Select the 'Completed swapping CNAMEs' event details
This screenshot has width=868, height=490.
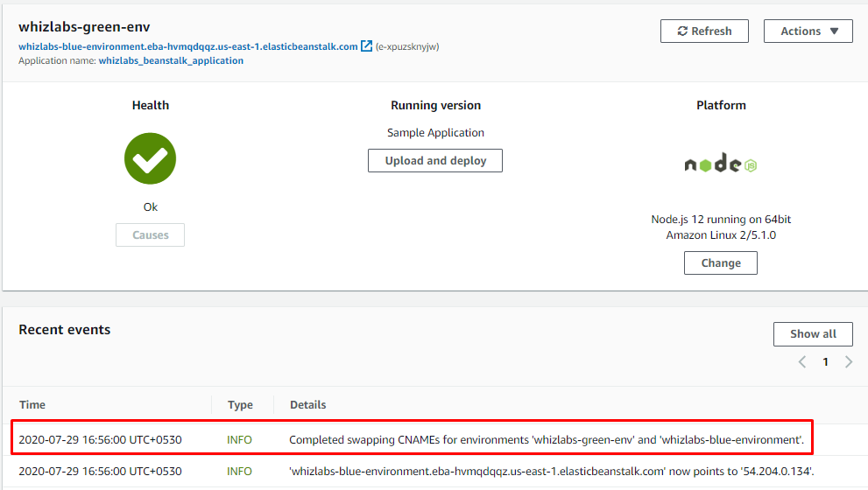pos(547,439)
